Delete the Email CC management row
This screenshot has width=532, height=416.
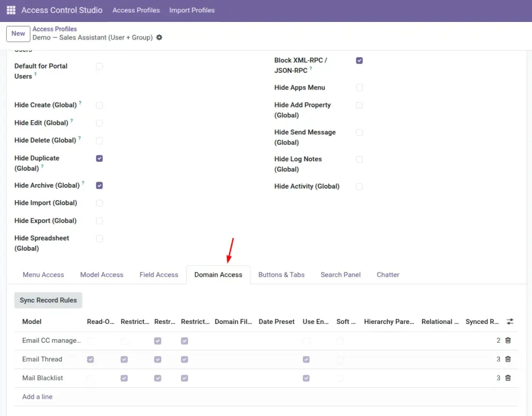tap(508, 340)
